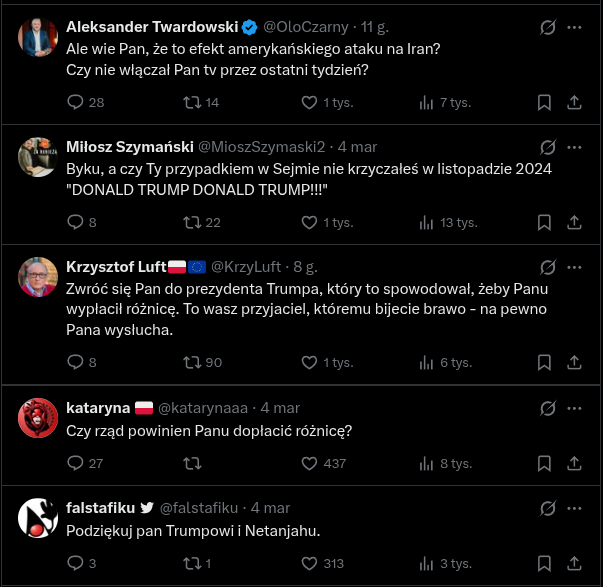Open Aleksander Twardowski's profile name link
This screenshot has height=587, width=603.
click(x=152, y=26)
